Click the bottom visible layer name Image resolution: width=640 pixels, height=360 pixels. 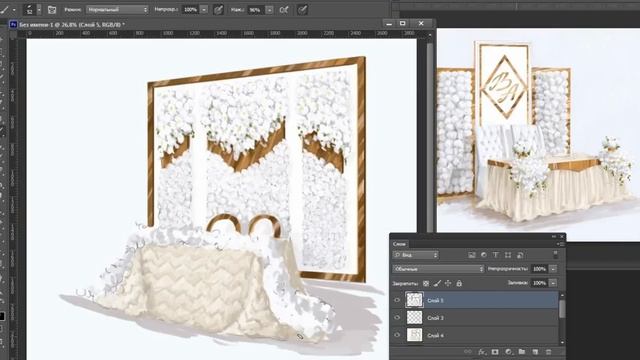pyautogui.click(x=435, y=336)
